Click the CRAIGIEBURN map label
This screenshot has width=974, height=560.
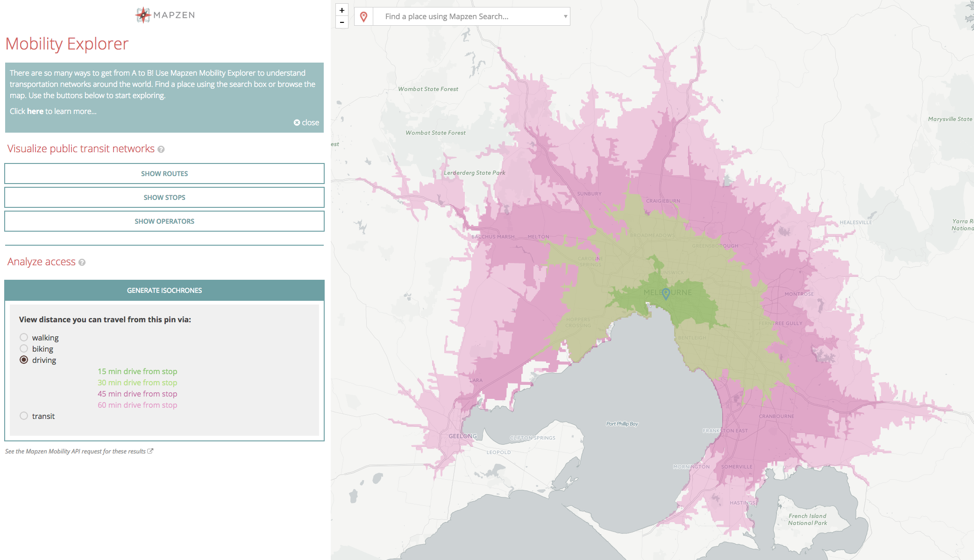click(663, 201)
